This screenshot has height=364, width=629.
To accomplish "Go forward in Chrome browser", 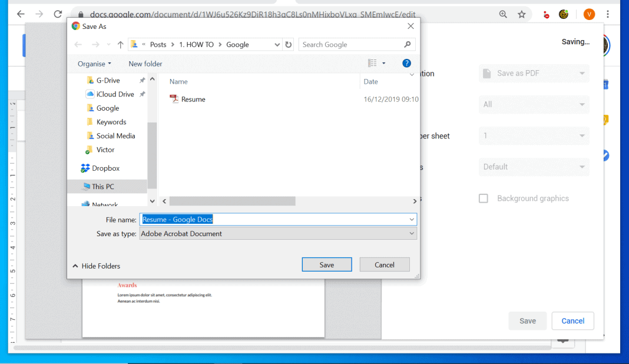I will (39, 14).
